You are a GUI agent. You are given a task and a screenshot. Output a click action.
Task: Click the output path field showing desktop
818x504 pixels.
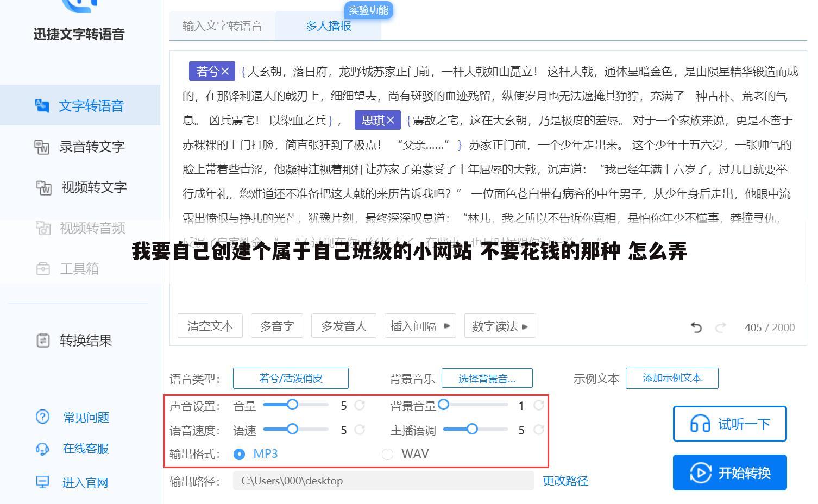[x=383, y=481]
